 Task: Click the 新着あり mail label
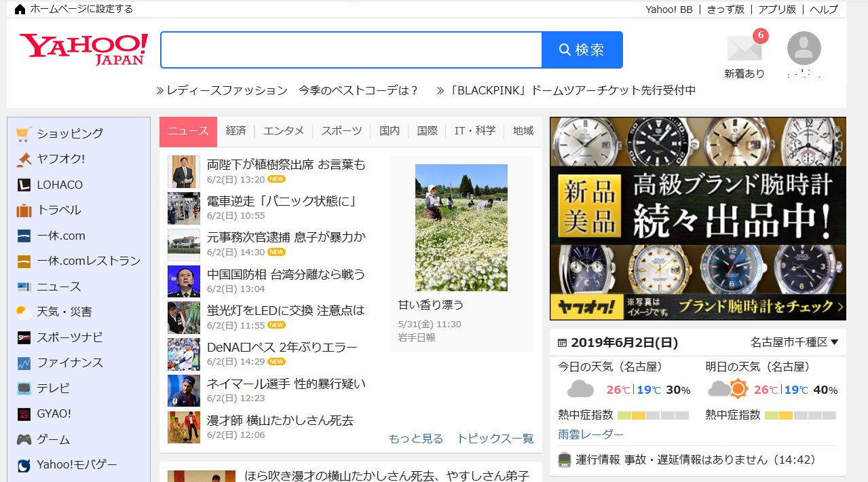click(x=744, y=73)
